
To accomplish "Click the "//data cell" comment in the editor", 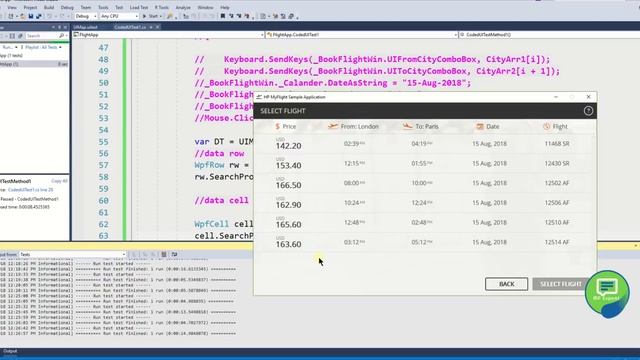I will tap(221, 200).
